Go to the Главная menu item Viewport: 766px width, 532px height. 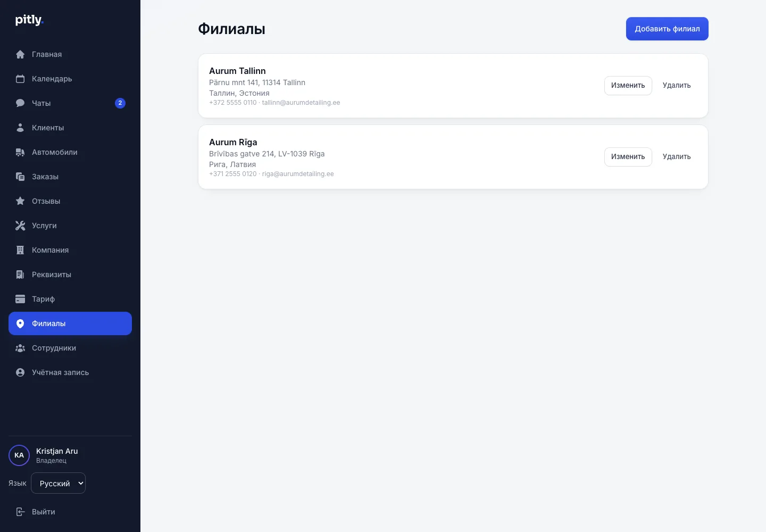pyautogui.click(x=70, y=54)
